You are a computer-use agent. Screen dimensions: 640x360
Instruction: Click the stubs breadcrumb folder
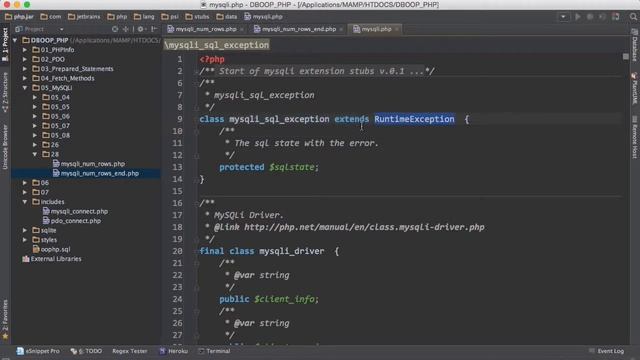pos(197,17)
